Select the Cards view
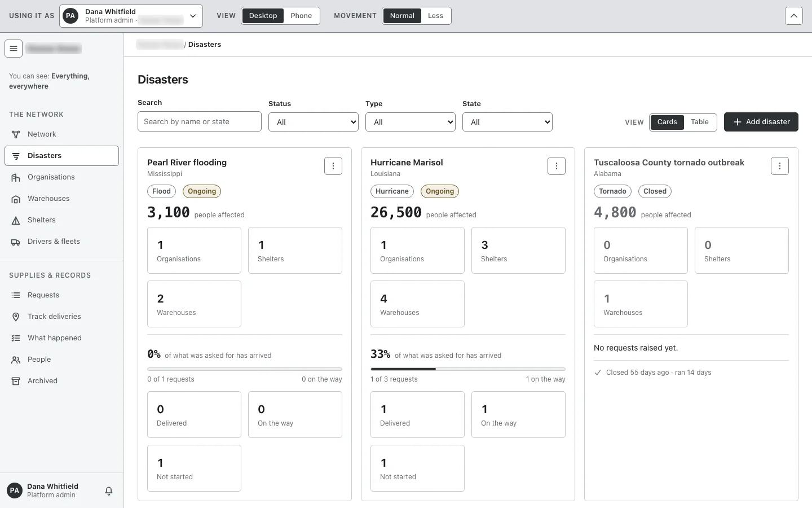This screenshot has width=812, height=508. coord(667,122)
